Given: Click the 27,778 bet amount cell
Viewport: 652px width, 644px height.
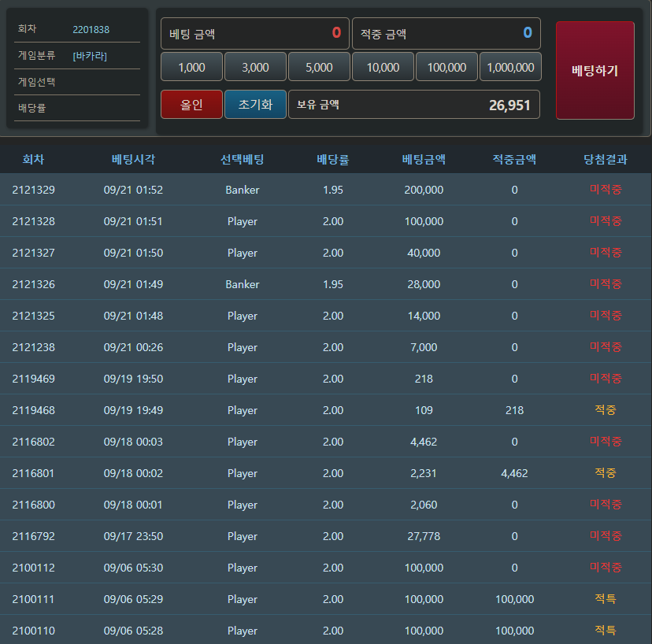Looking at the screenshot, I should click(424, 536).
